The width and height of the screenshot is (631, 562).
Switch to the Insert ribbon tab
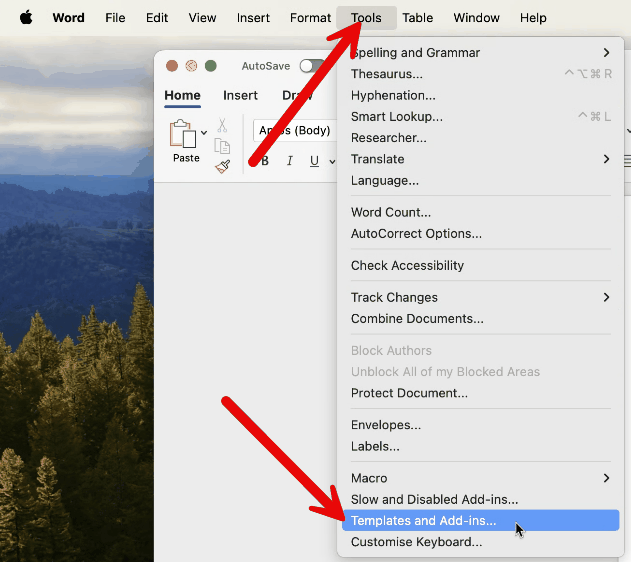pyautogui.click(x=240, y=95)
